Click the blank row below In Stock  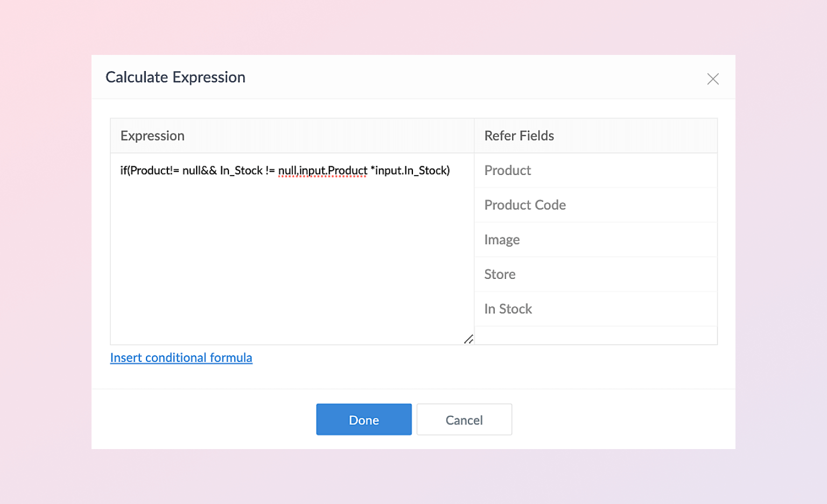[x=595, y=335]
